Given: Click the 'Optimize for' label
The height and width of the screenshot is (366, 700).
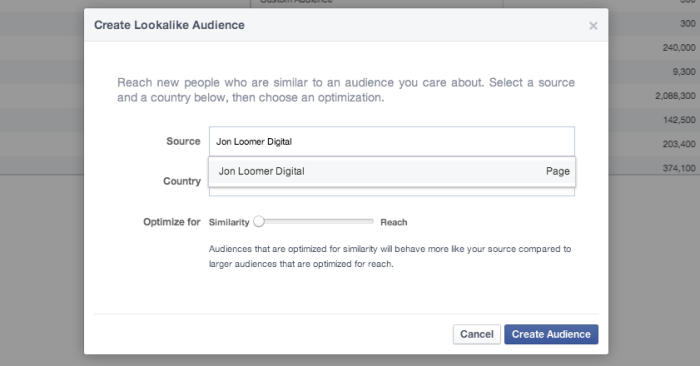Looking at the screenshot, I should tap(171, 222).
